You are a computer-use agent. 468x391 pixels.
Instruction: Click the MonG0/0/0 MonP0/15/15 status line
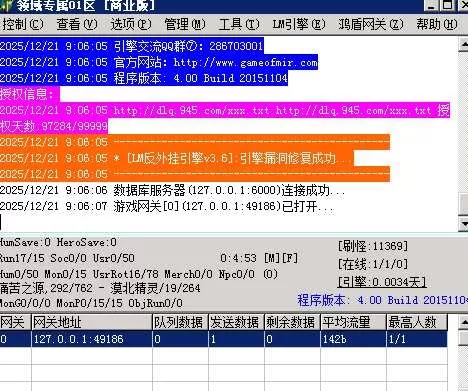tap(91, 303)
